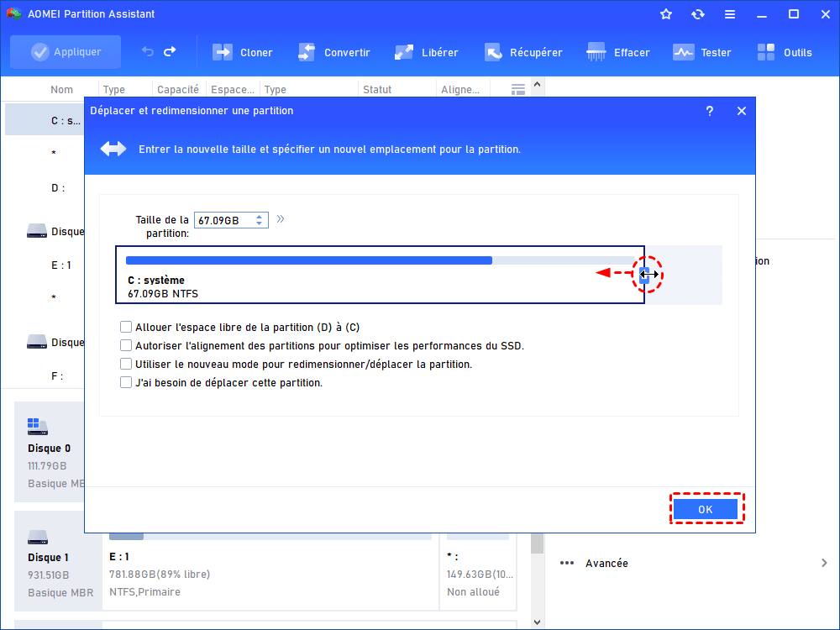The width and height of the screenshot is (840, 630).
Task: Expand advanced size options double chevron
Action: coord(281,219)
